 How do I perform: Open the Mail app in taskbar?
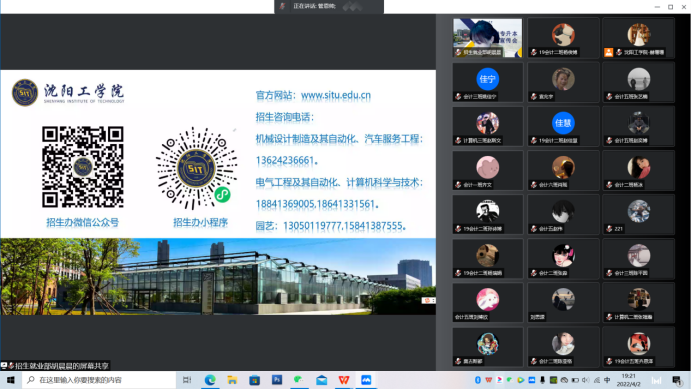(321, 380)
